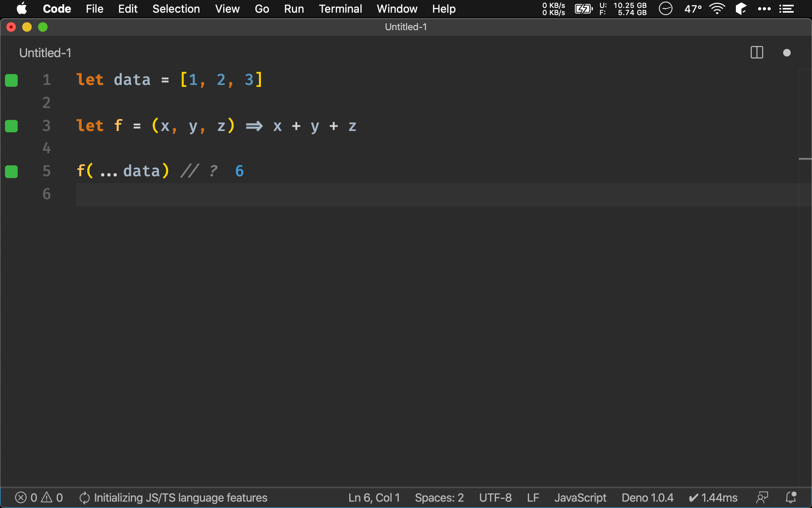Click green coverage marker on line 1

11,80
